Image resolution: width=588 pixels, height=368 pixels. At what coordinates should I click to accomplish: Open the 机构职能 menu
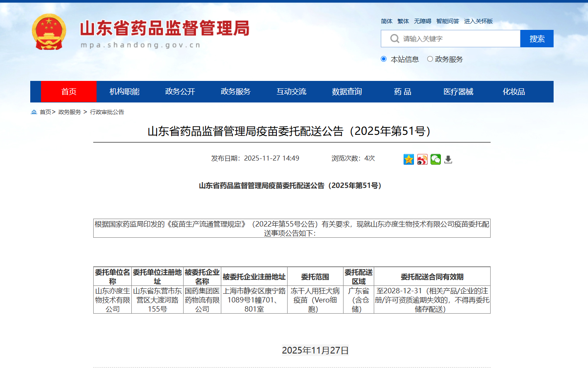[124, 92]
